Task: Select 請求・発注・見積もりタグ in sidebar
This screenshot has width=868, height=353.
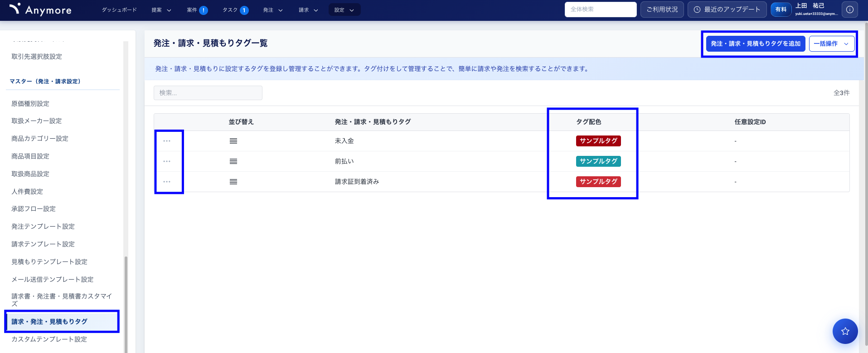Action: pos(62,322)
